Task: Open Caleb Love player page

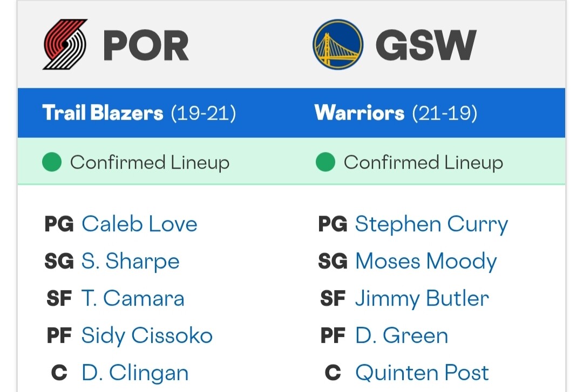Action: (x=139, y=224)
